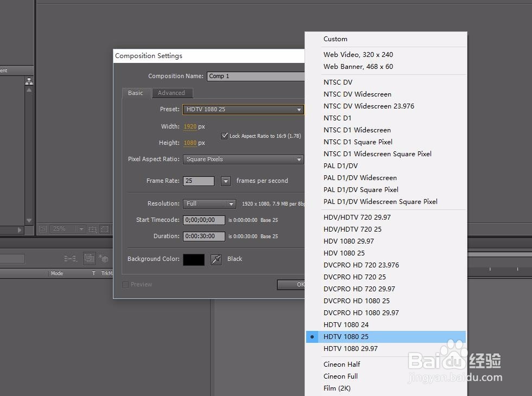Viewport: 532px width, 396px height.
Task: Click the always preview this view icon
Action: (43, 229)
